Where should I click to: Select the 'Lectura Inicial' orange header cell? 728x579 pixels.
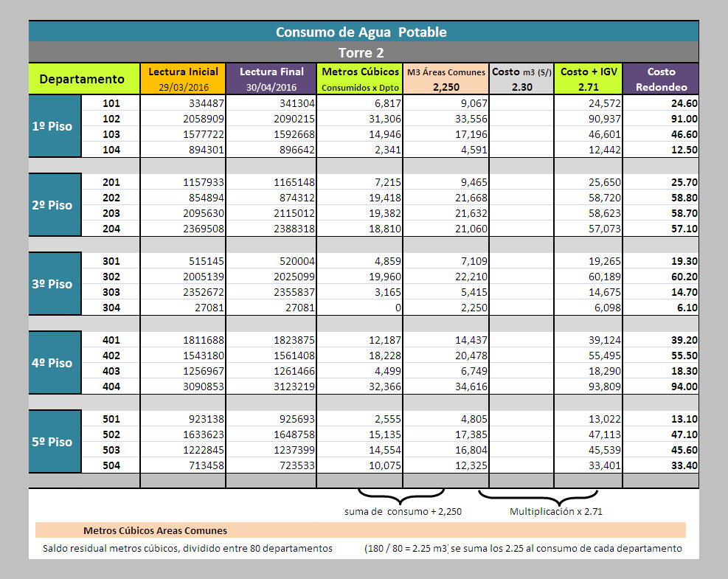point(183,79)
